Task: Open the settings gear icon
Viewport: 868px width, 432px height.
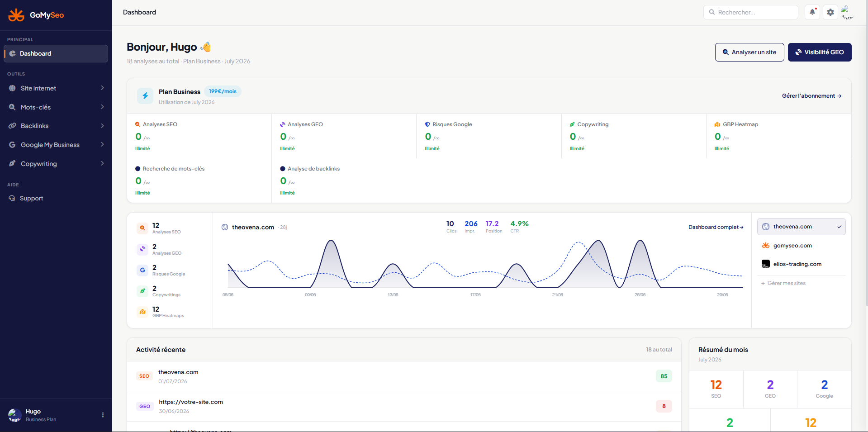Action: point(830,12)
